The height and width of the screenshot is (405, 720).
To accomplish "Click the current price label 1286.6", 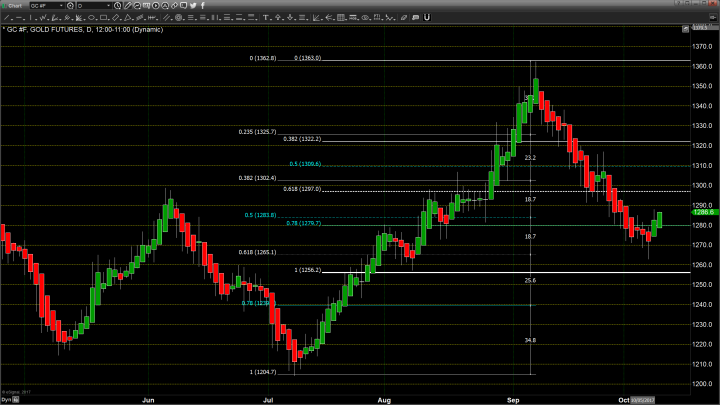I will 701,213.
